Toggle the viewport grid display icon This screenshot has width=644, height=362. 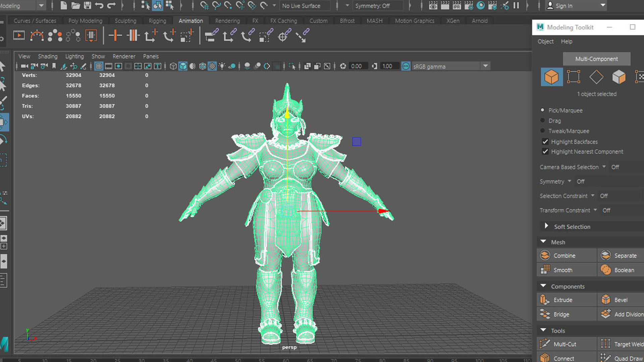tap(99, 66)
